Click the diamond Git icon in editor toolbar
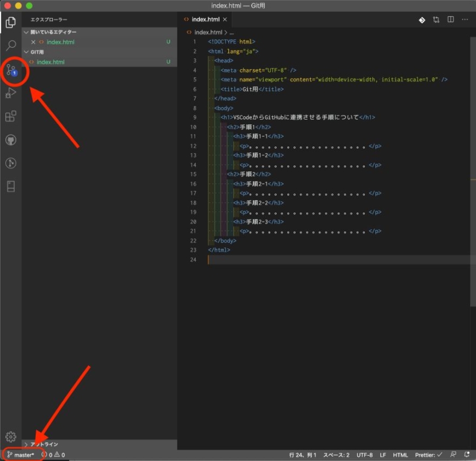476x461 pixels. pyautogui.click(x=422, y=20)
